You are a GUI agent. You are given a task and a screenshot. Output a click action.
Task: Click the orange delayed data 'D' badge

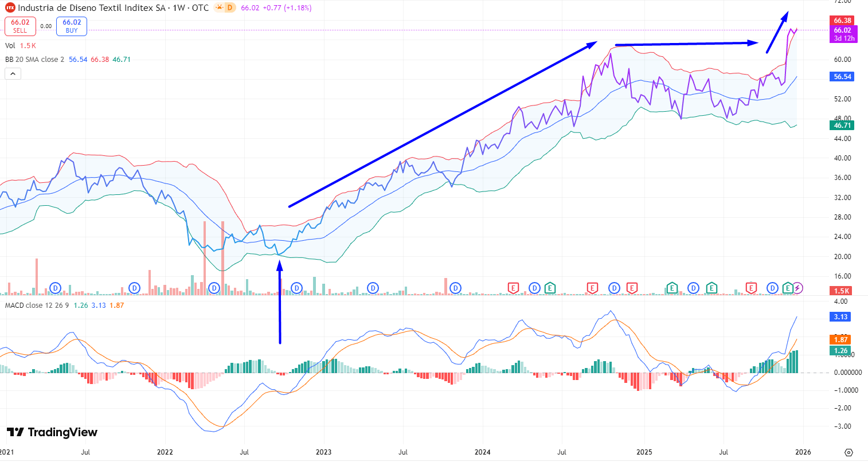pos(229,8)
